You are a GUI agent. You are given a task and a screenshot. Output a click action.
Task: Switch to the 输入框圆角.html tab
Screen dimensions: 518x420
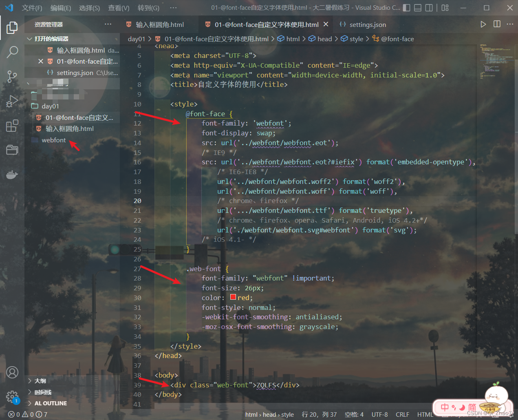click(x=159, y=24)
